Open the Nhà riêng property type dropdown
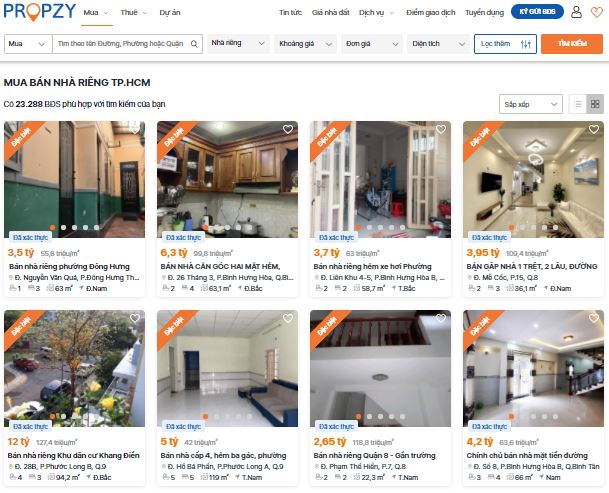This screenshot has width=609, height=493. [x=238, y=43]
